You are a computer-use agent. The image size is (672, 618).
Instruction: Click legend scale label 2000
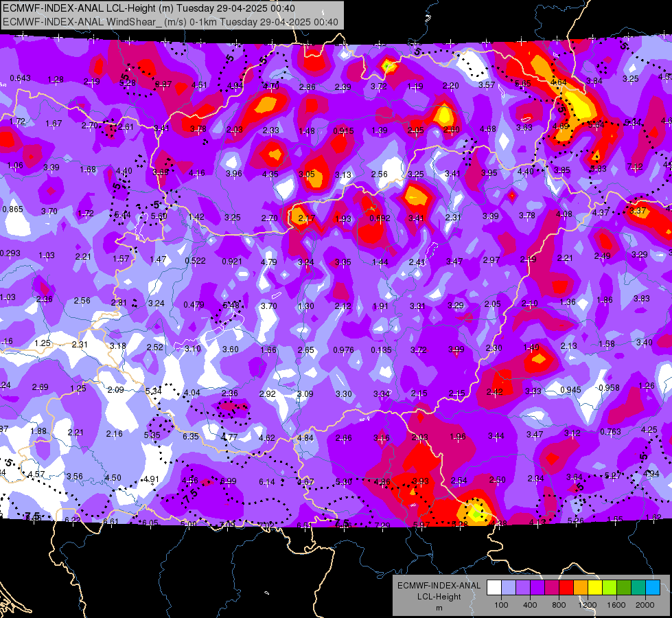click(x=645, y=605)
